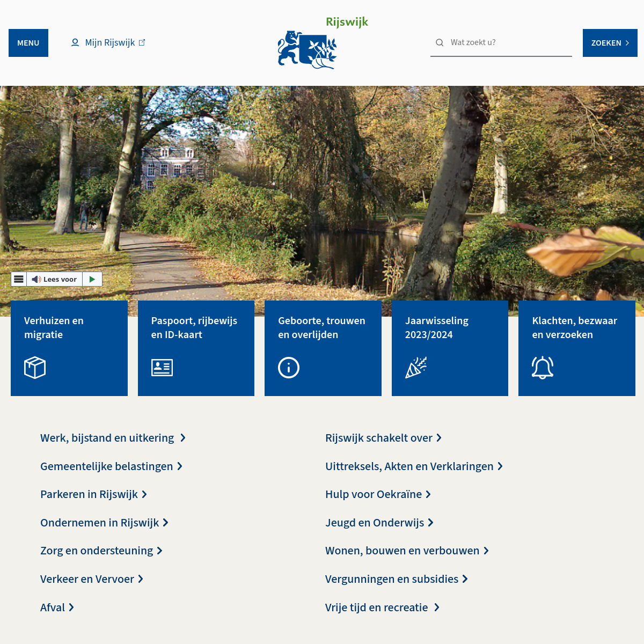Start the green play read-aloud button

pos(92,279)
